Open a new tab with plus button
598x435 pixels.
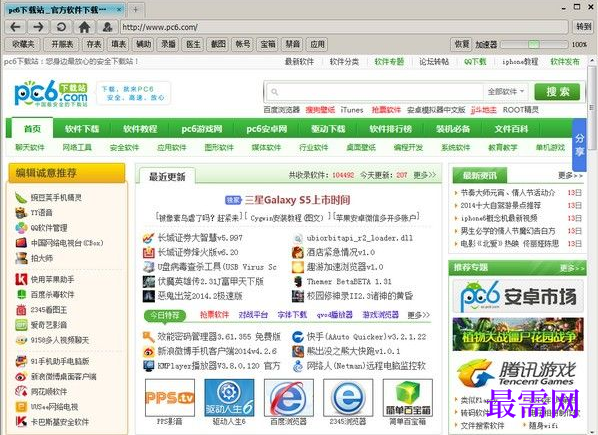tap(135, 10)
